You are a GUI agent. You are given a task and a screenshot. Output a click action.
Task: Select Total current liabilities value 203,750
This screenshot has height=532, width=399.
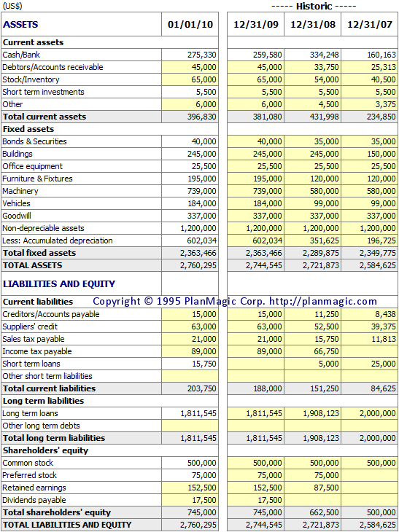(190, 388)
